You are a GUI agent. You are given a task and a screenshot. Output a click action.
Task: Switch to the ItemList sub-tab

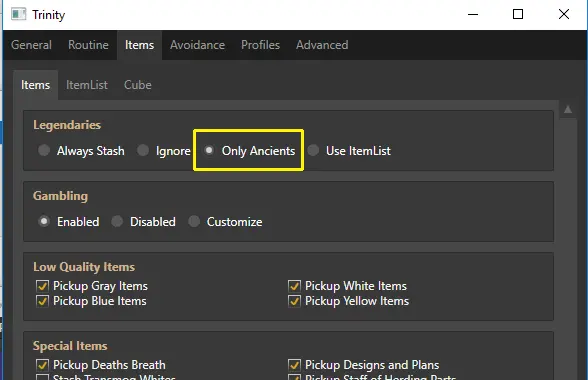(x=87, y=85)
